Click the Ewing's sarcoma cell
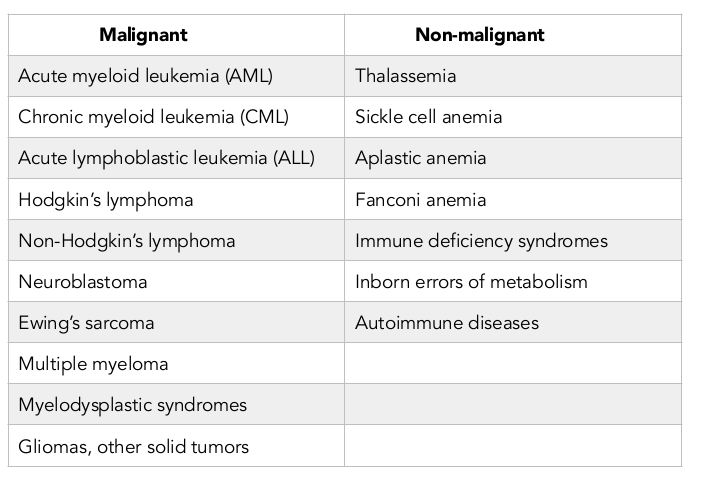Screen dimensions: 701x482 86,323
